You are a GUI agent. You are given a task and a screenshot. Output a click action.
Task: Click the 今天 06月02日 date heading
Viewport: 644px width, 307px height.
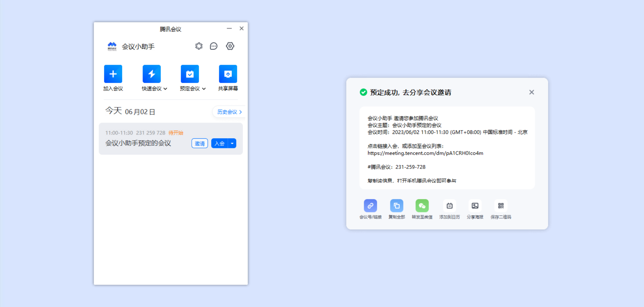click(x=130, y=111)
